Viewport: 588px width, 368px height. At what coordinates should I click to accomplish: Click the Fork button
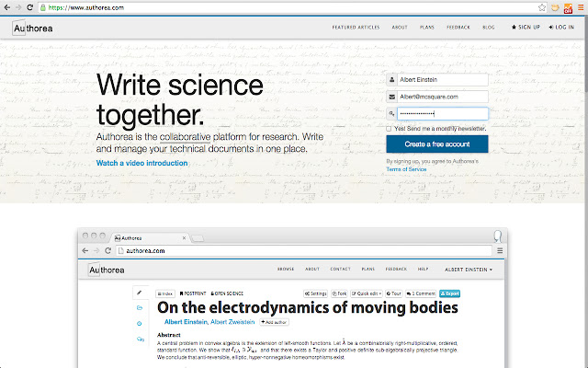tap(339, 293)
